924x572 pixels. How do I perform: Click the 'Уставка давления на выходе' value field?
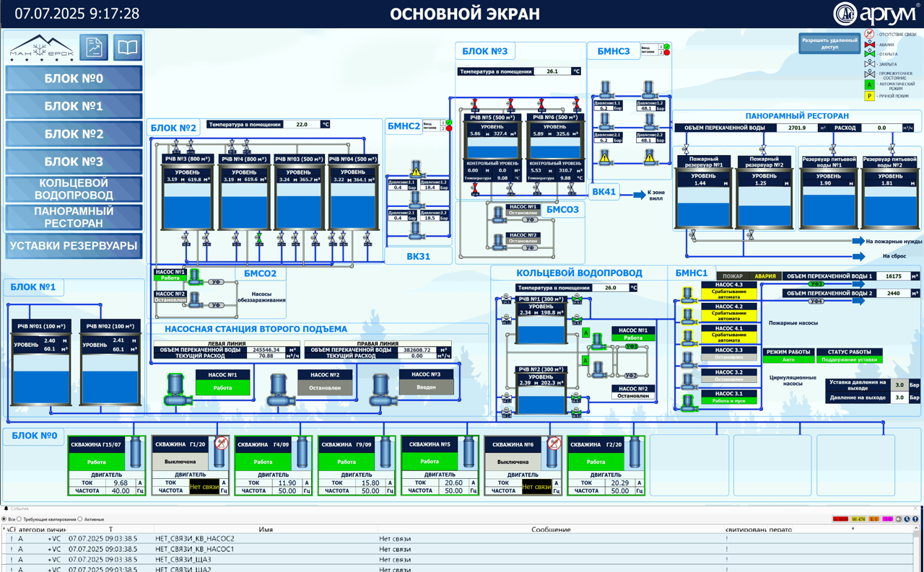[899, 385]
